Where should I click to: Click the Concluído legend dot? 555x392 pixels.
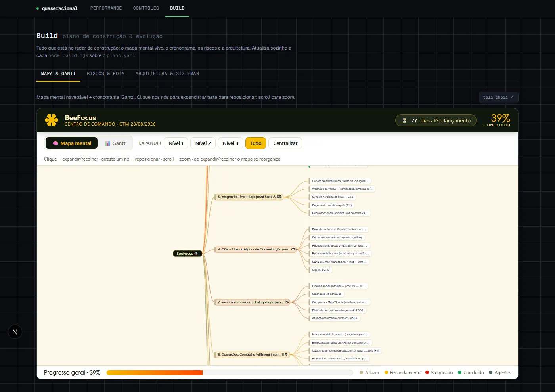[x=459, y=373]
